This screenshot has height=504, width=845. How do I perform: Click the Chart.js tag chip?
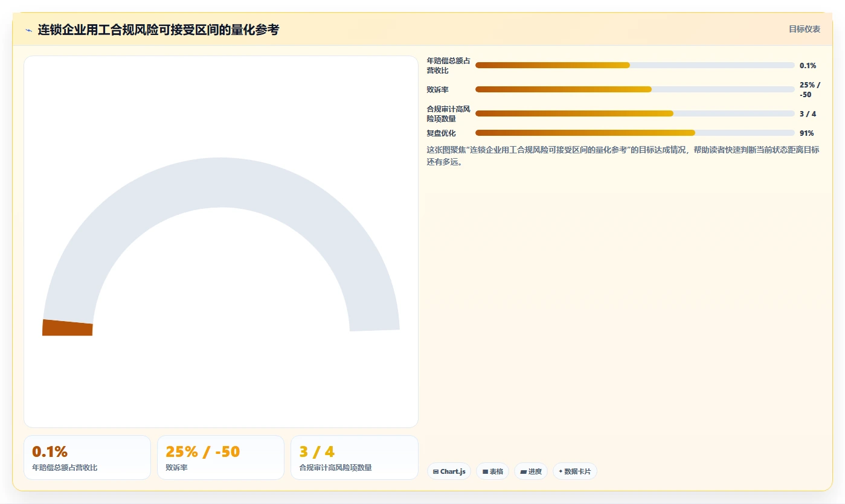click(449, 471)
